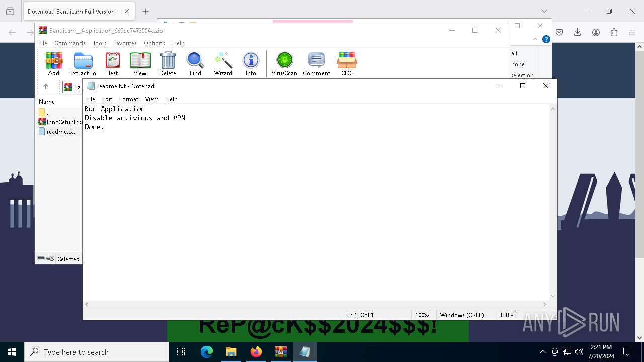Open WinRAR Tools menu
This screenshot has height=362, width=644.
pyautogui.click(x=99, y=43)
